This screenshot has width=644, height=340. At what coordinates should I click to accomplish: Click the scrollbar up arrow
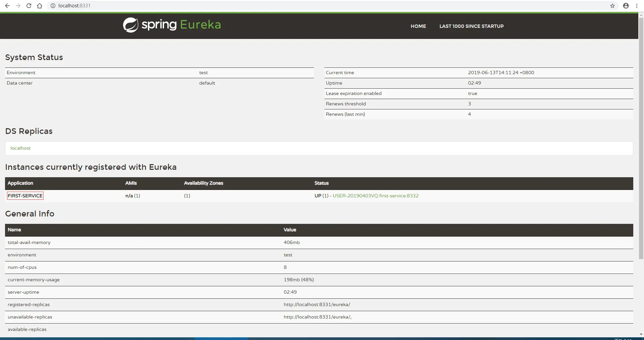coord(641,15)
